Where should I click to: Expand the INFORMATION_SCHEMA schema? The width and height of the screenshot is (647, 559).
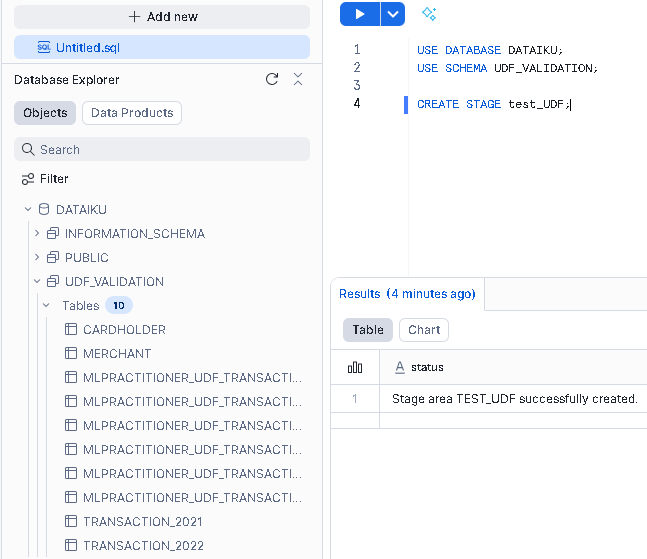pos(37,234)
